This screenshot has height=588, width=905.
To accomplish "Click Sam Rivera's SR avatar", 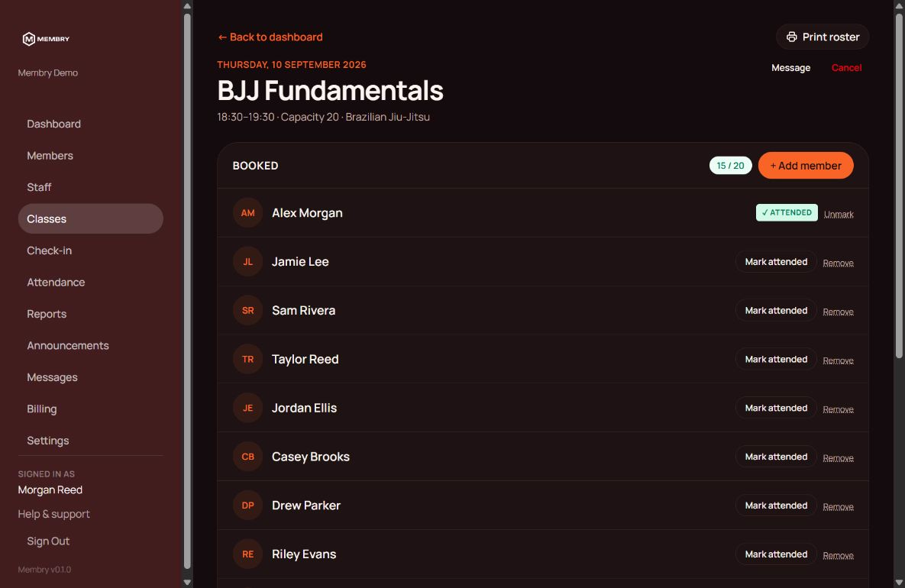I will [247, 311].
